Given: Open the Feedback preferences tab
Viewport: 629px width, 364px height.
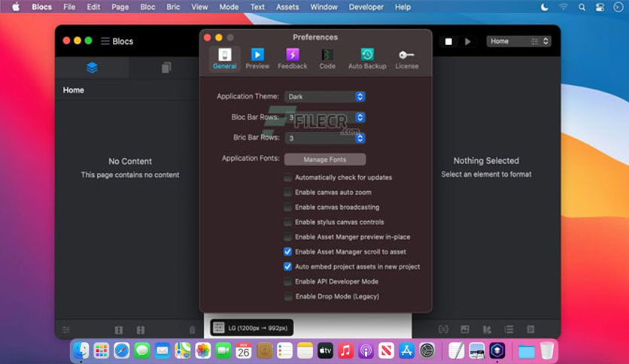Looking at the screenshot, I should tap(293, 59).
